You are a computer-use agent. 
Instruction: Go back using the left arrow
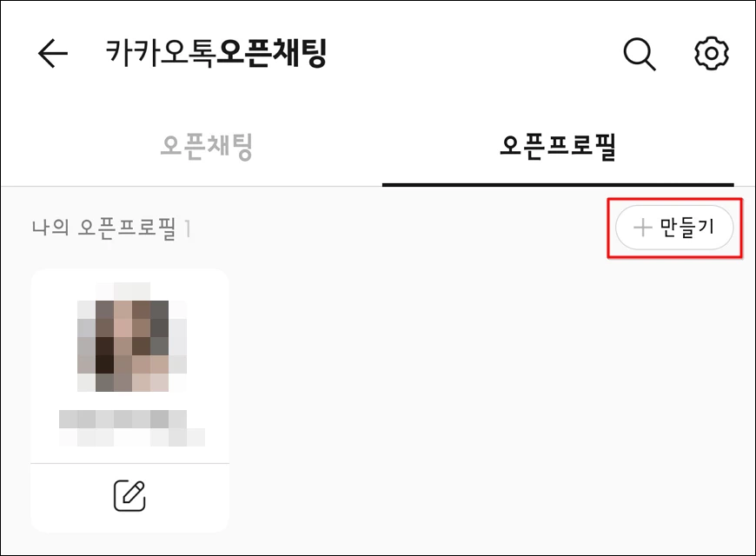coord(52,53)
